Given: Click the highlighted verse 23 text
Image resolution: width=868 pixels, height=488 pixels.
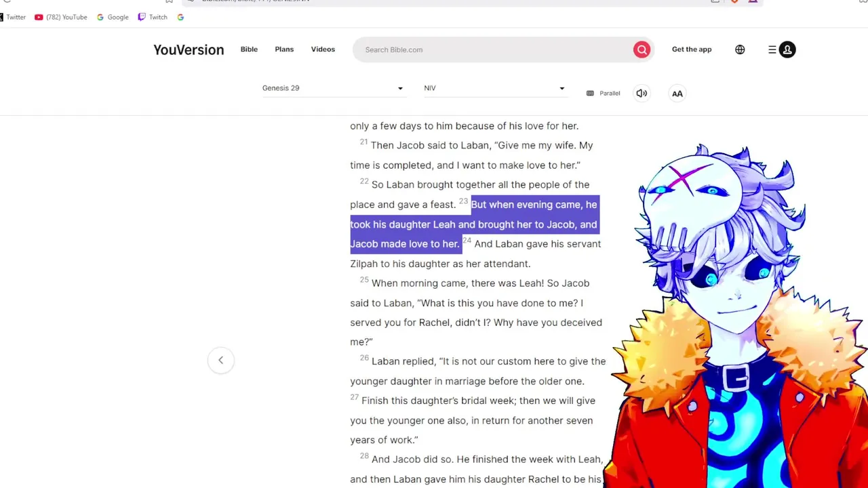Looking at the screenshot, I should coord(474,224).
